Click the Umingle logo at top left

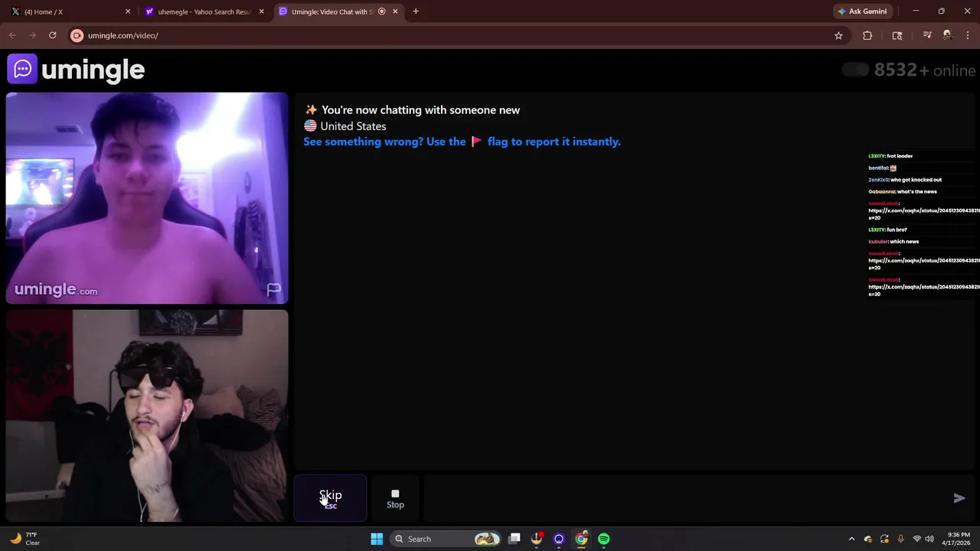76,70
